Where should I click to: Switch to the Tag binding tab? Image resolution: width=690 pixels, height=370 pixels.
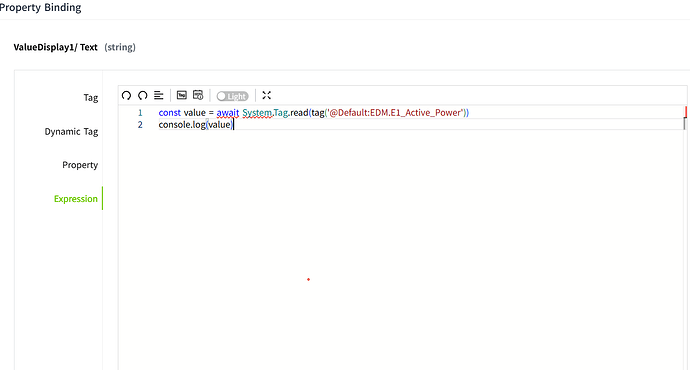[91, 98]
